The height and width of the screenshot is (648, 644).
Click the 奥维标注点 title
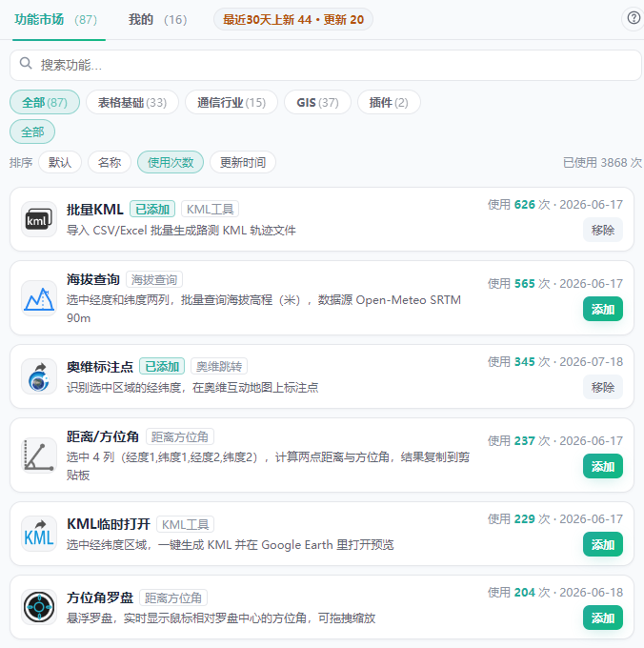[x=100, y=367]
